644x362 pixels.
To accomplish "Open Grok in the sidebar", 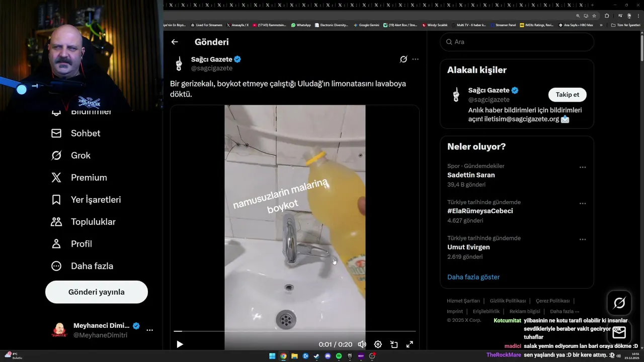I will 71,155.
